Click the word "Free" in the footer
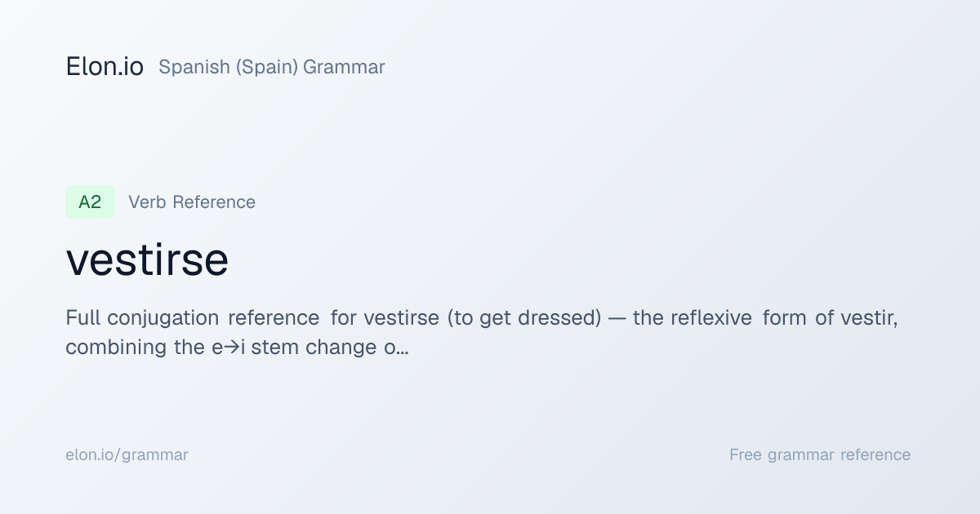The height and width of the screenshot is (514, 980). pyautogui.click(x=746, y=454)
